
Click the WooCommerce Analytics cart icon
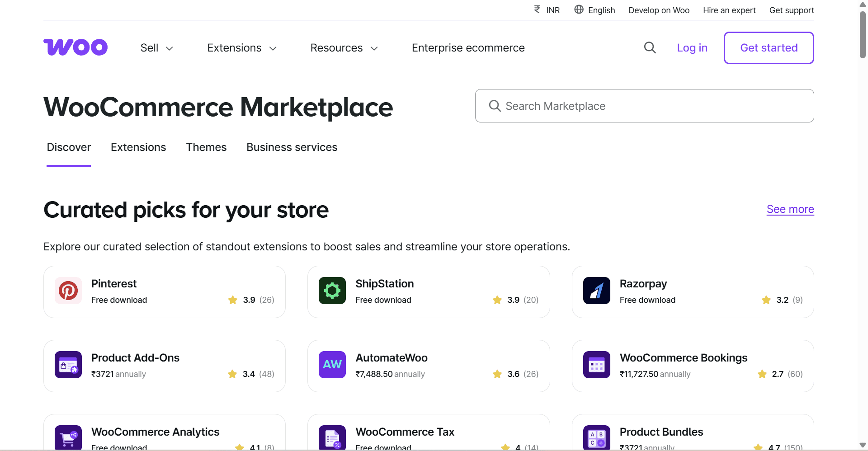coord(68,437)
